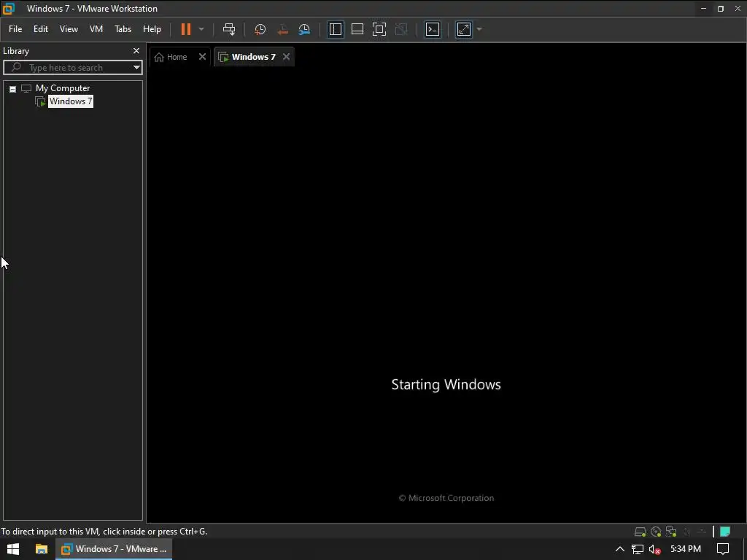Click the hard disk device status icon
This screenshot has width=747, height=560.
click(x=640, y=532)
